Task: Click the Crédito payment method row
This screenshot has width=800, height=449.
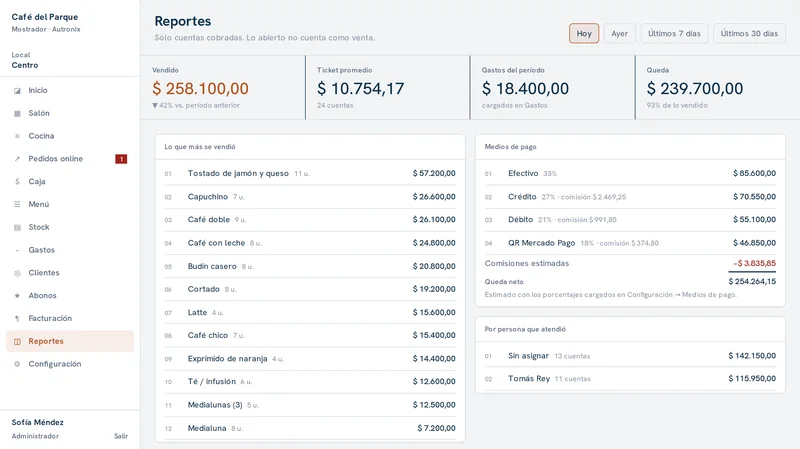Action: [x=630, y=197]
